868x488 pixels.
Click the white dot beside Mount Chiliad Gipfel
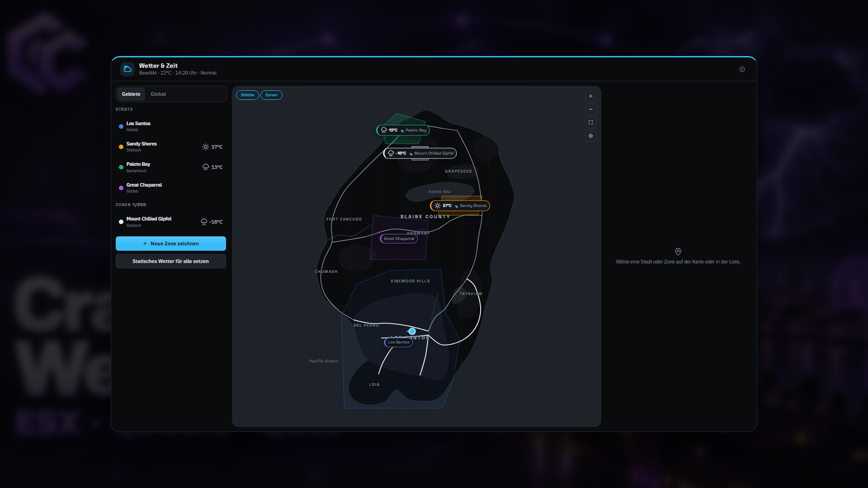click(121, 222)
